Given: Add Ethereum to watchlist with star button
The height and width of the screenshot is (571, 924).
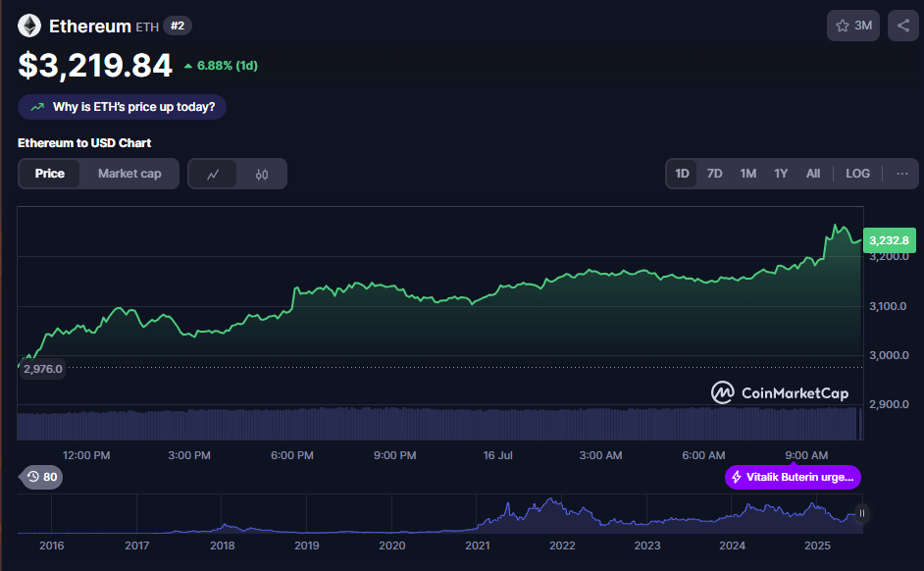Looking at the screenshot, I should point(852,26).
